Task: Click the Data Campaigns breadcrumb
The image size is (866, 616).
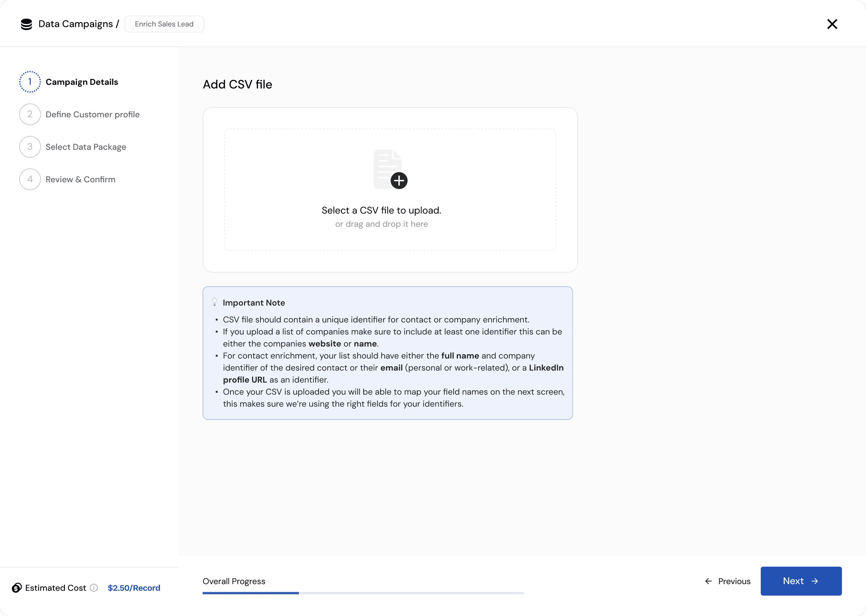Action: coord(75,24)
